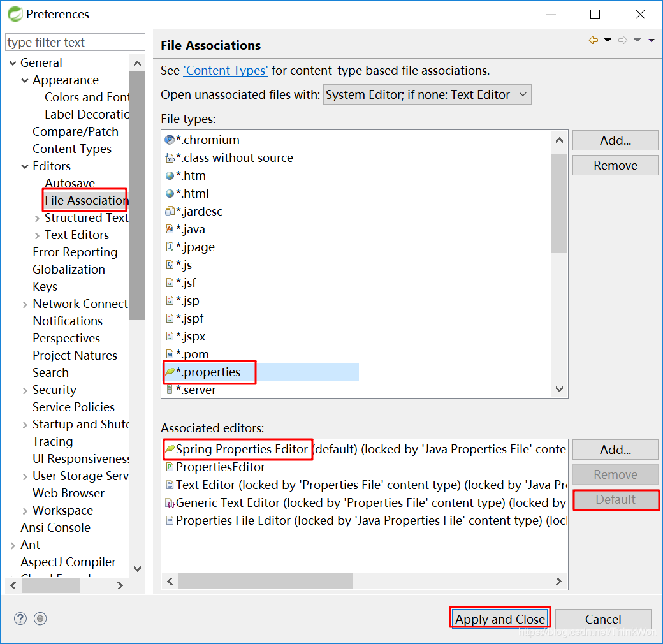Click the Spring Properties Editor leaf icon
This screenshot has width=663, height=644.
[170, 449]
